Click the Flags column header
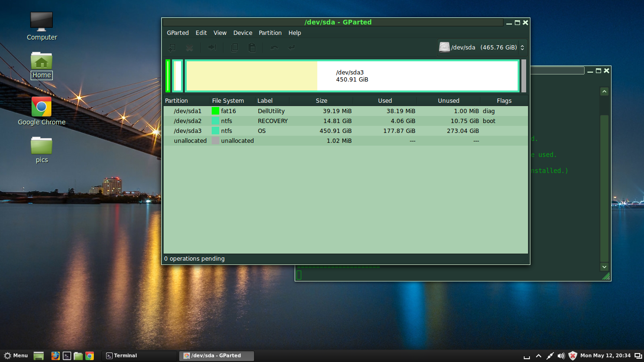 (x=504, y=101)
